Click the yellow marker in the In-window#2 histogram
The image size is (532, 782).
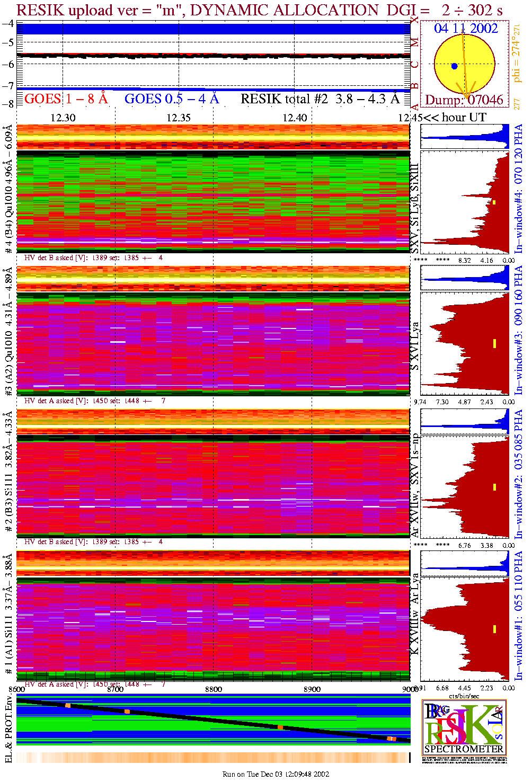494,487
